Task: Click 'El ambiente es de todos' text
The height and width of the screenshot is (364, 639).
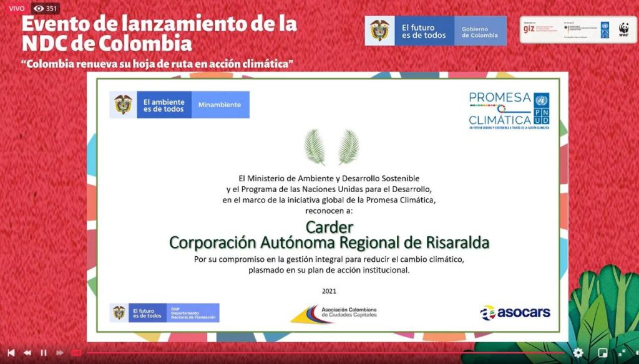Action: (x=164, y=105)
